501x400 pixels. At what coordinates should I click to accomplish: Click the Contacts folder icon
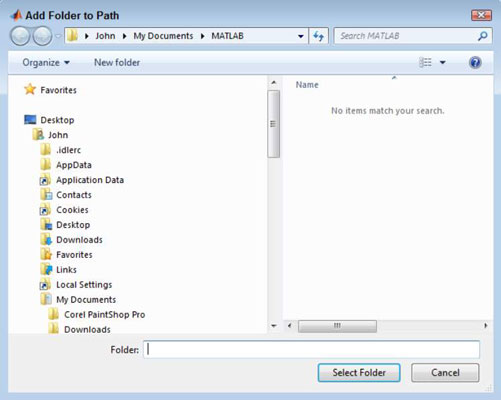46,194
